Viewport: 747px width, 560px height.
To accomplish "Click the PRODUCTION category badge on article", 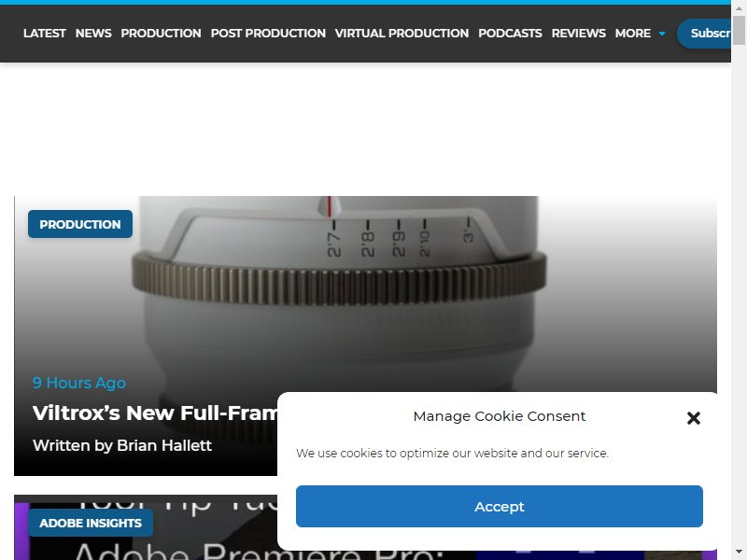I will pos(80,224).
